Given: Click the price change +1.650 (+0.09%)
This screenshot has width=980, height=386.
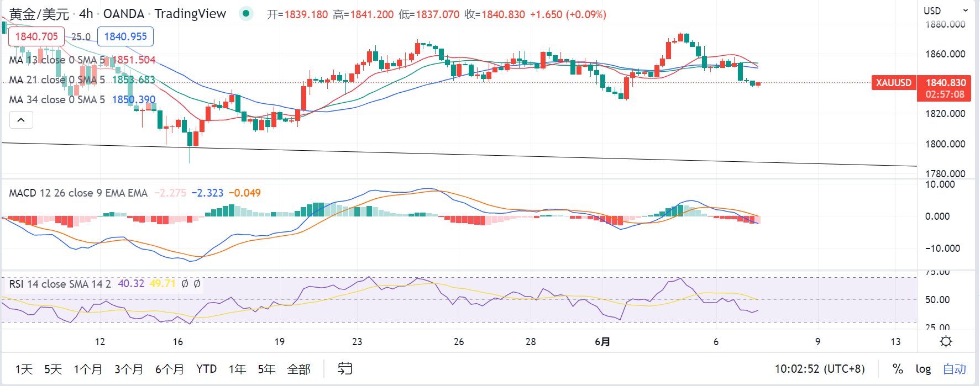Looking at the screenshot, I should (568, 14).
